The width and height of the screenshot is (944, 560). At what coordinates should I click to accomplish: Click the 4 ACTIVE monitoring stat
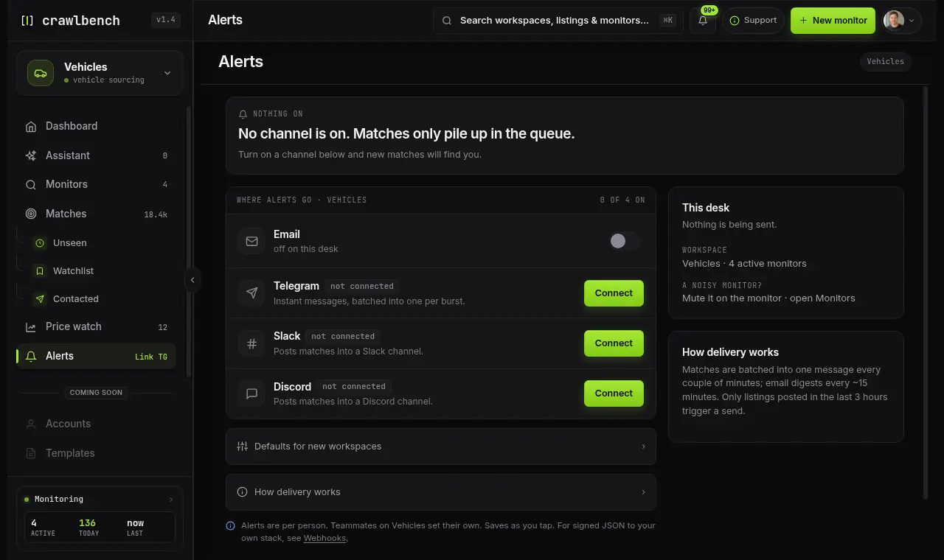coord(43,527)
